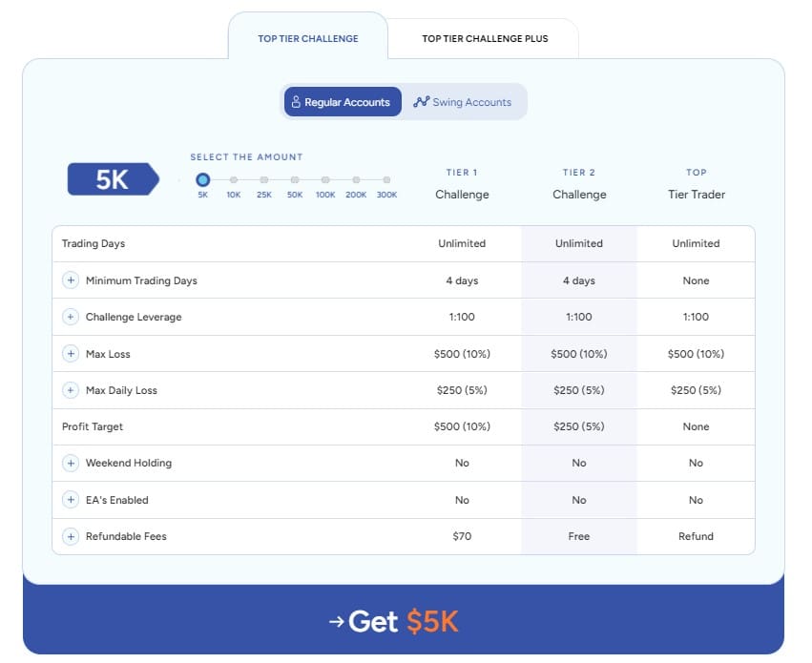812x663 pixels.
Task: Click the 50K slider stop
Action: pyautogui.click(x=295, y=179)
